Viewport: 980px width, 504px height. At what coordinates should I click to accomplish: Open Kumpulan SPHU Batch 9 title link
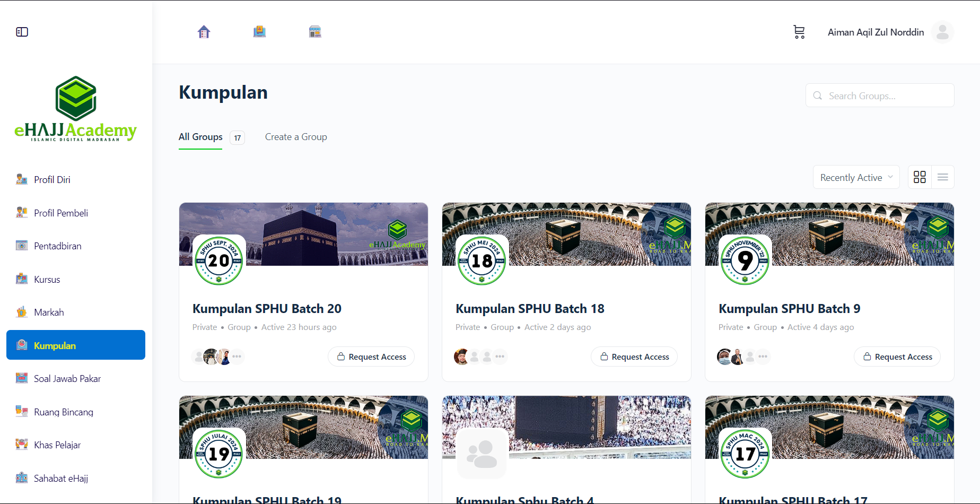pos(789,309)
